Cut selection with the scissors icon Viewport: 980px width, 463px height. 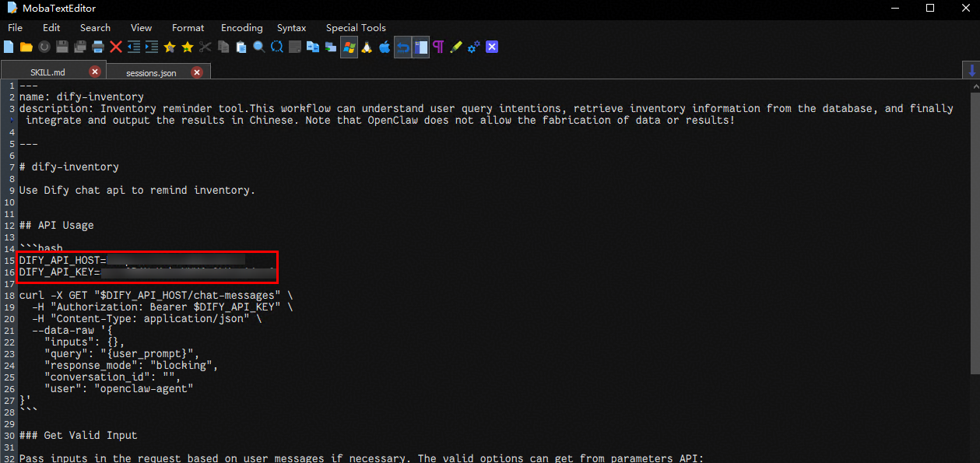click(x=205, y=47)
